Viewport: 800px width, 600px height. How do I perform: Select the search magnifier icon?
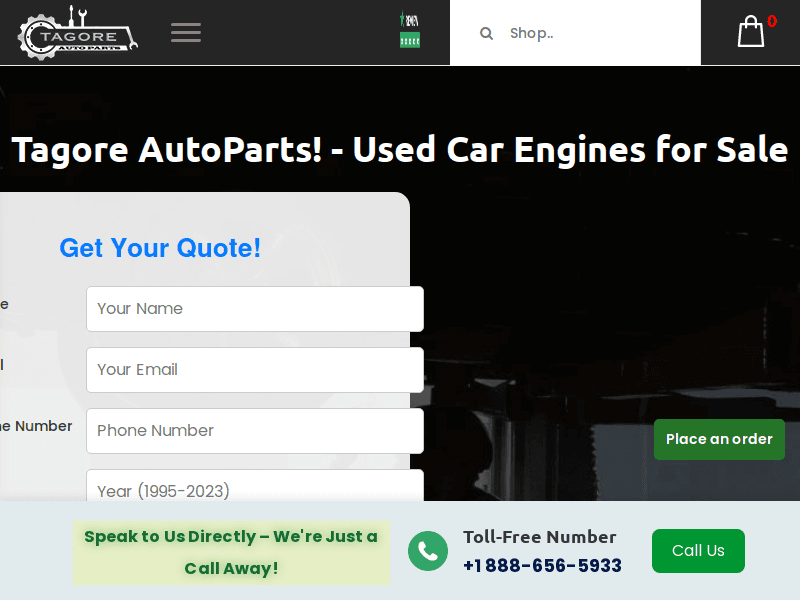(486, 33)
